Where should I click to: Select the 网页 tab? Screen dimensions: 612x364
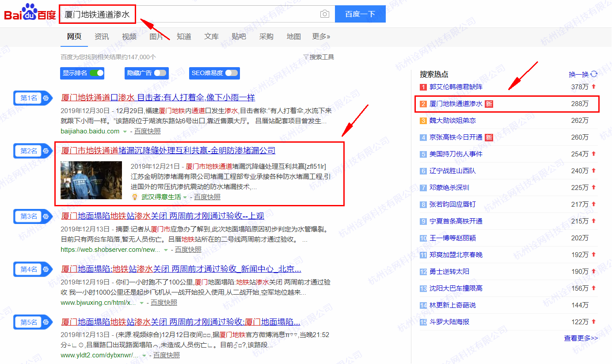pos(74,37)
